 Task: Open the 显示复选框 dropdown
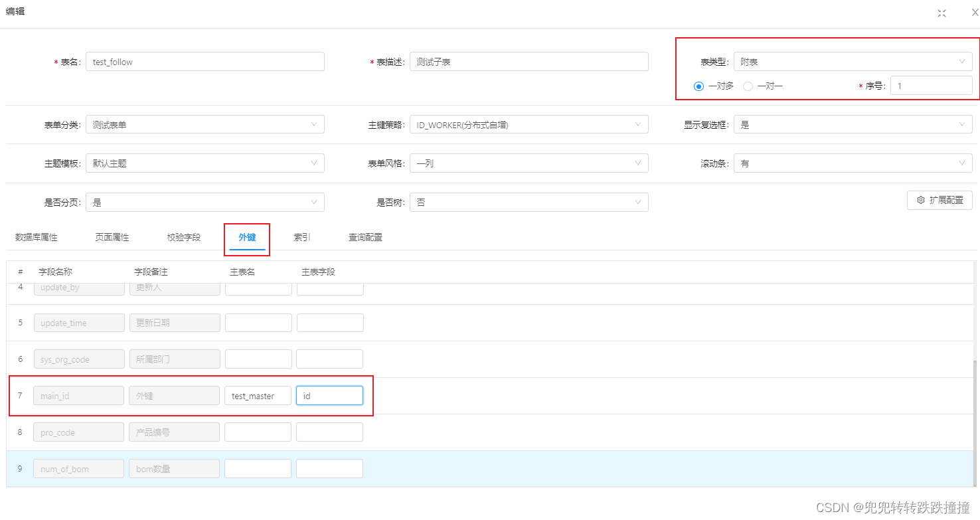[853, 124]
